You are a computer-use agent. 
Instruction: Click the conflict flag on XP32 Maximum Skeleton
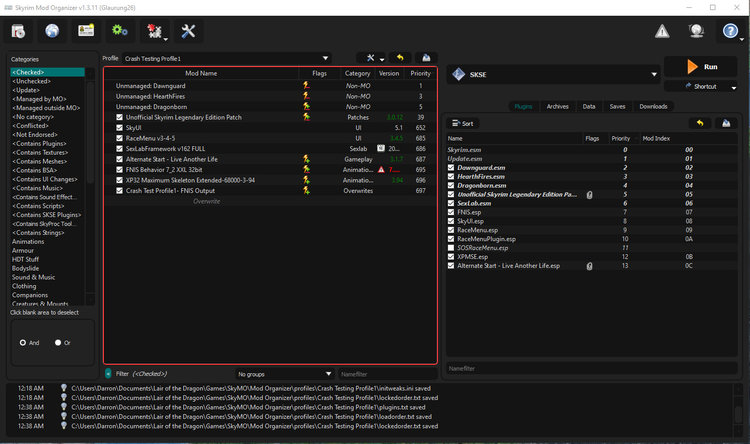pos(306,180)
